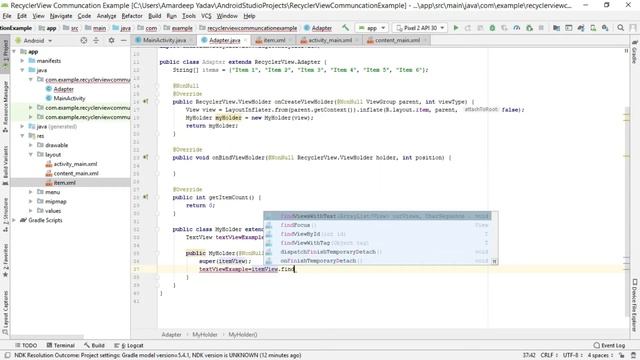Open the Pixel 2 API 30 device dropdown
The image size is (640, 360).
[x=420, y=28]
